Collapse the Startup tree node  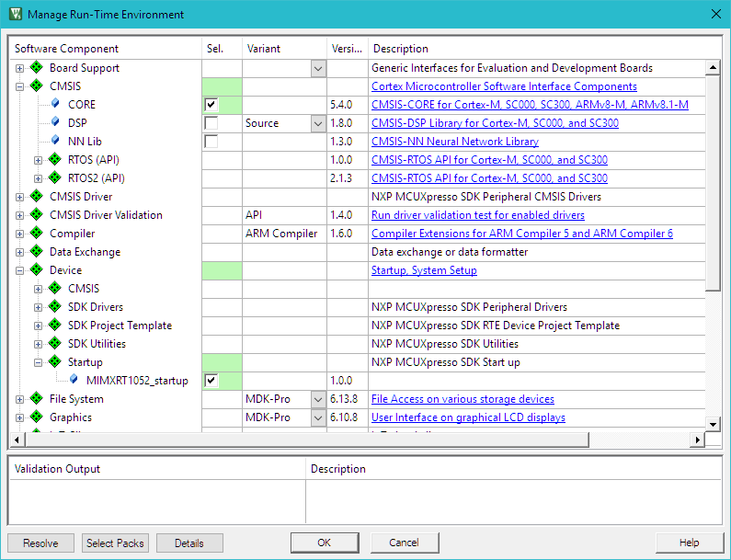pos(39,362)
